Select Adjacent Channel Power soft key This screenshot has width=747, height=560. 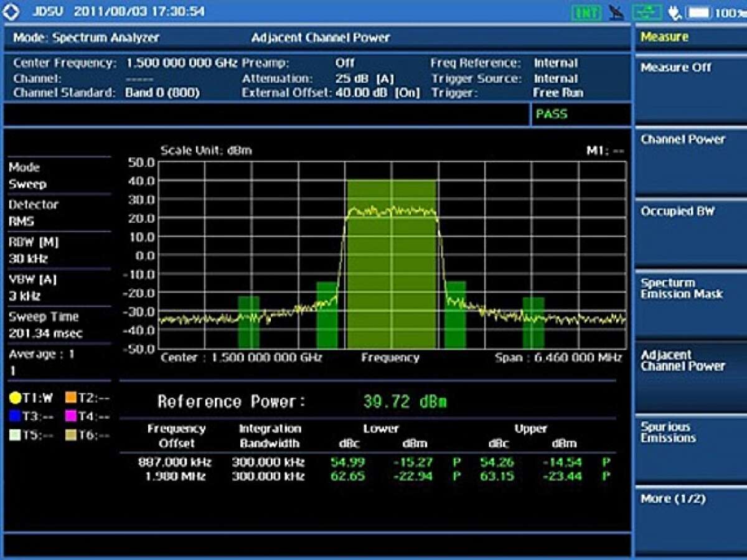point(691,376)
